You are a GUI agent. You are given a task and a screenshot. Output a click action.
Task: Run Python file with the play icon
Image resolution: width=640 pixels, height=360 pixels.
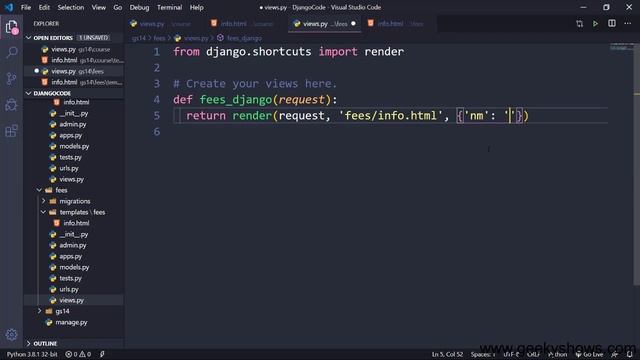tap(596, 24)
